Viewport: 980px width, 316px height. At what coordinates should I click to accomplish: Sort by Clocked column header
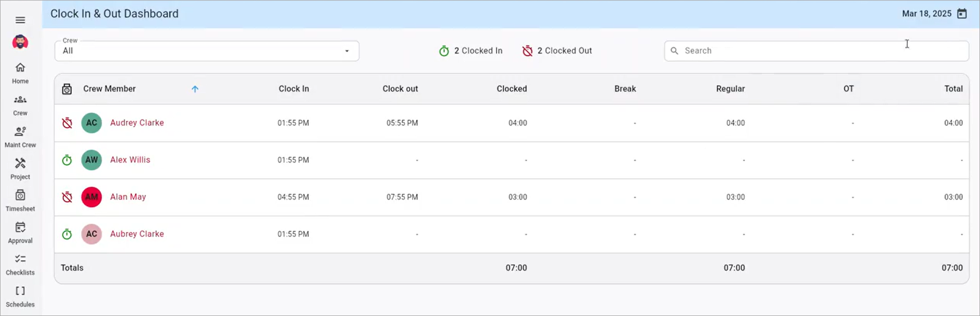pyautogui.click(x=512, y=89)
